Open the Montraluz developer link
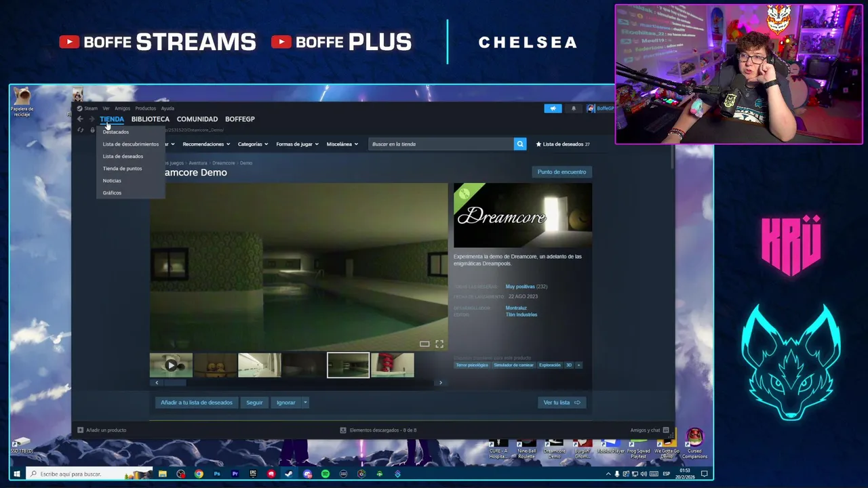Viewport: 868px width, 488px height. click(x=516, y=308)
